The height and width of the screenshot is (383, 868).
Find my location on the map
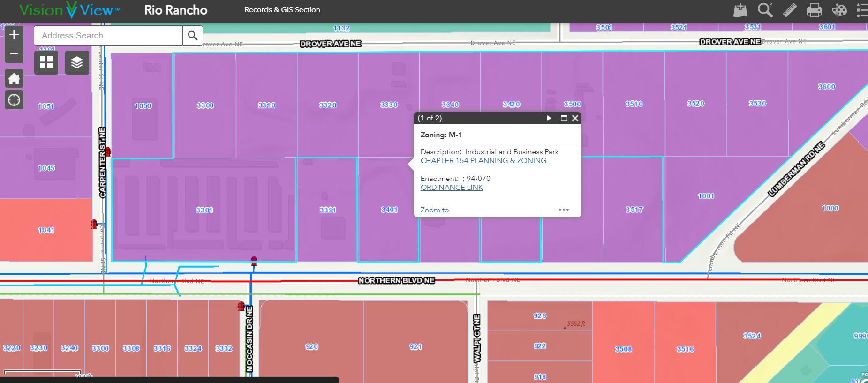click(x=14, y=100)
